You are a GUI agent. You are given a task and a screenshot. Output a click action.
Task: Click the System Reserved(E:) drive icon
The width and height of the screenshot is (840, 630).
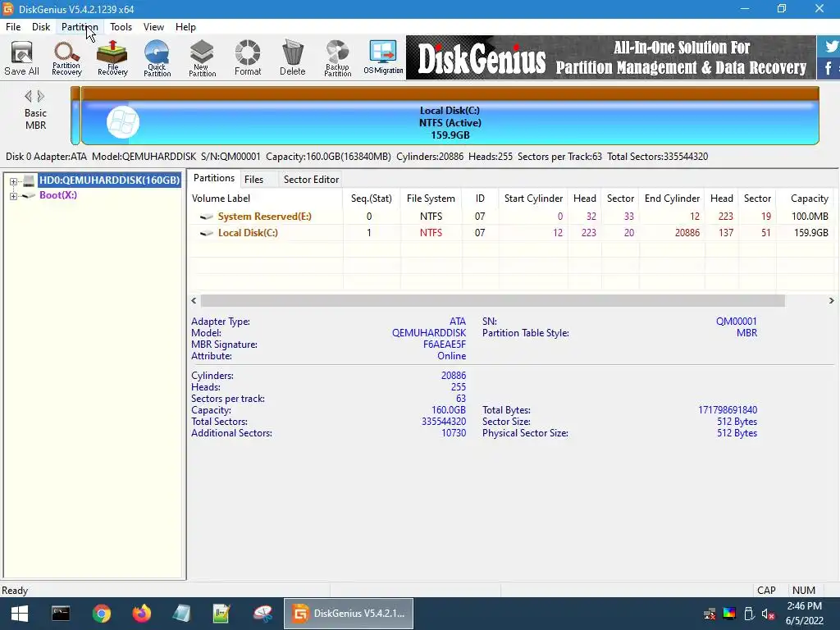tap(206, 217)
